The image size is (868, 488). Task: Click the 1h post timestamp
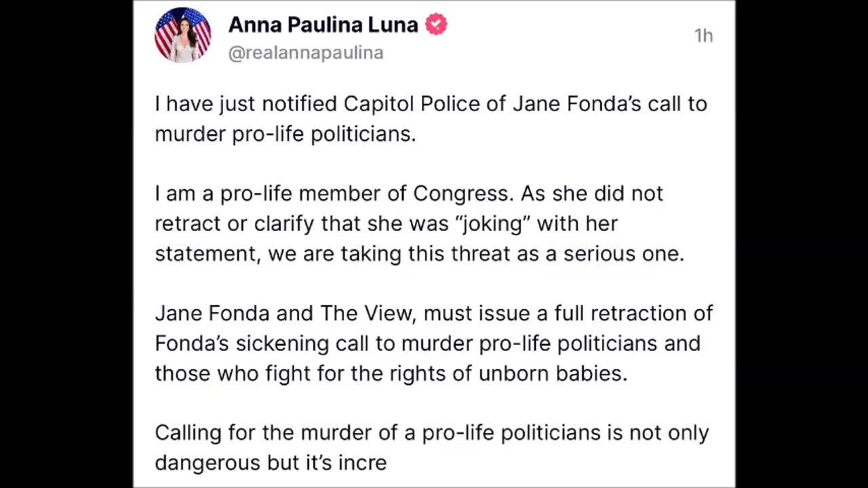click(703, 36)
